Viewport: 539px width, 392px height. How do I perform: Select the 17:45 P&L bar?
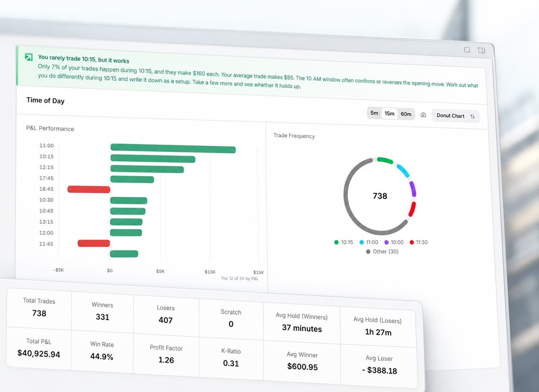click(132, 179)
